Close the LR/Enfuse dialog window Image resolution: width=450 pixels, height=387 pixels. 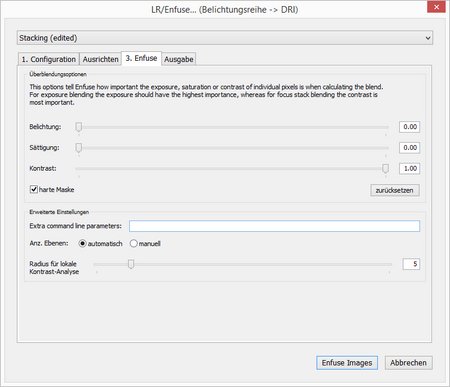click(436, 7)
